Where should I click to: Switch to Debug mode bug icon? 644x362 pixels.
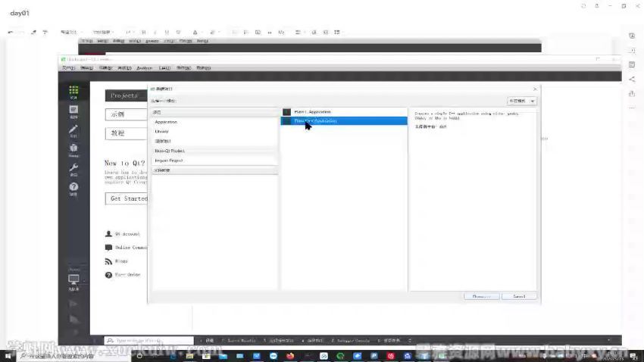tap(73, 150)
